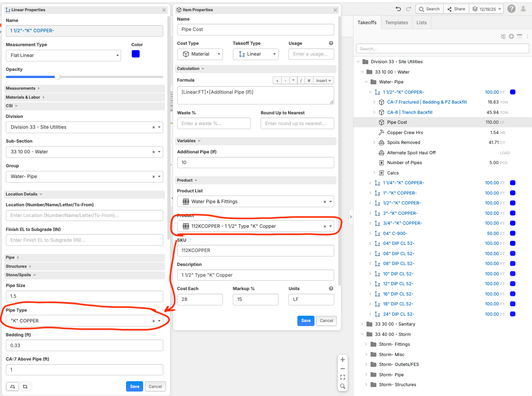Click Cancel in Linear Properties panel
532x396 pixels.
tap(155, 386)
